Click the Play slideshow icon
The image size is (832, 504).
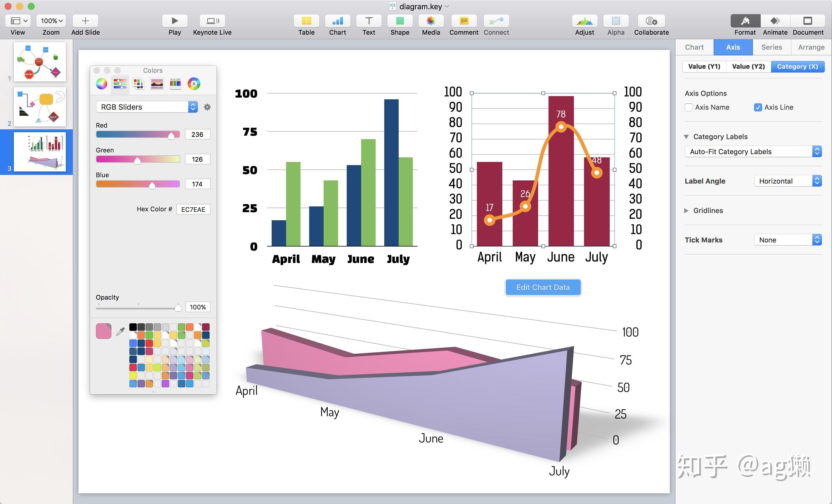point(175,21)
